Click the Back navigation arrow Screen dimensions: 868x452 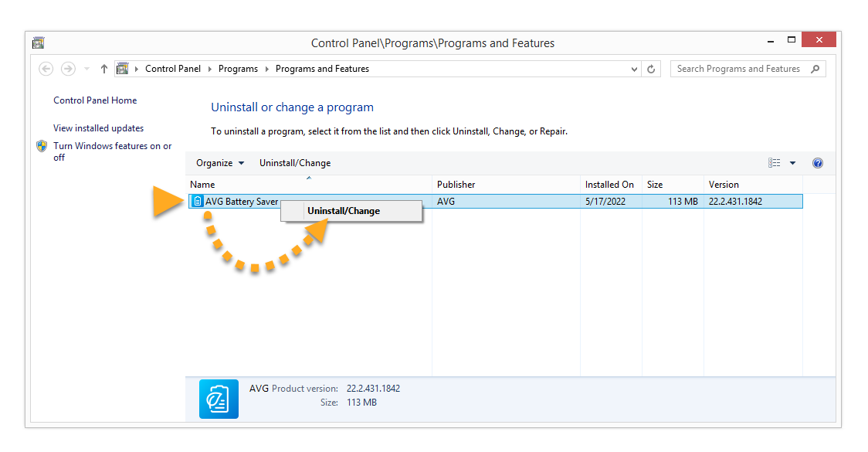coord(46,69)
